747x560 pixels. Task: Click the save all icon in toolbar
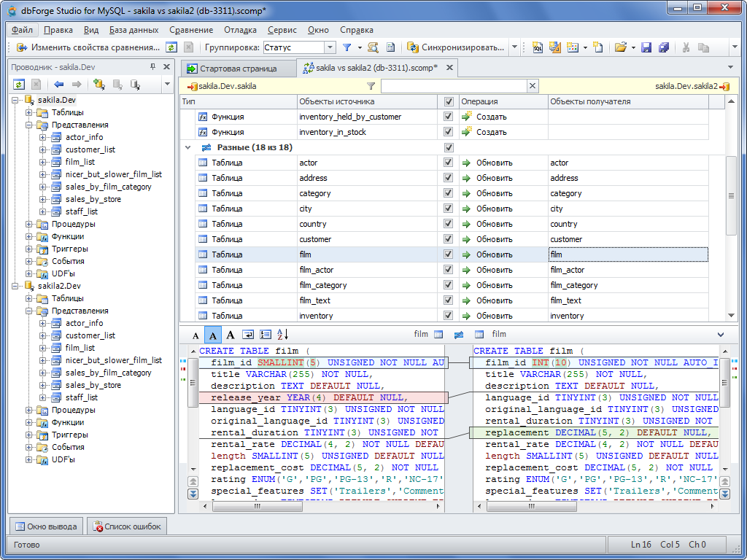(664, 47)
